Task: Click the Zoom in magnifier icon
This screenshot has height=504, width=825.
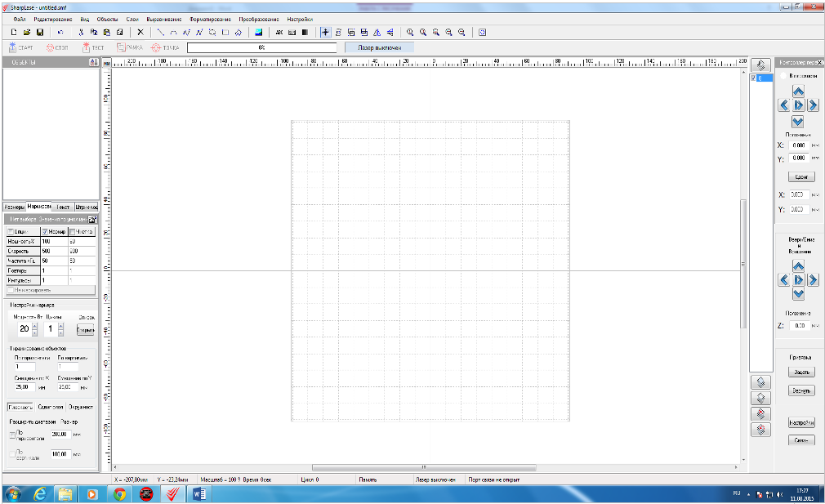Action: (x=410, y=33)
